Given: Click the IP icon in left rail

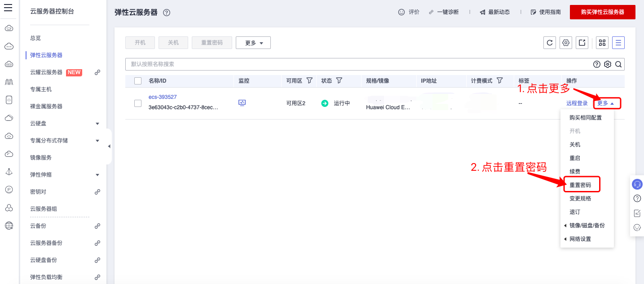Looking at the screenshot, I should coord(9,190).
